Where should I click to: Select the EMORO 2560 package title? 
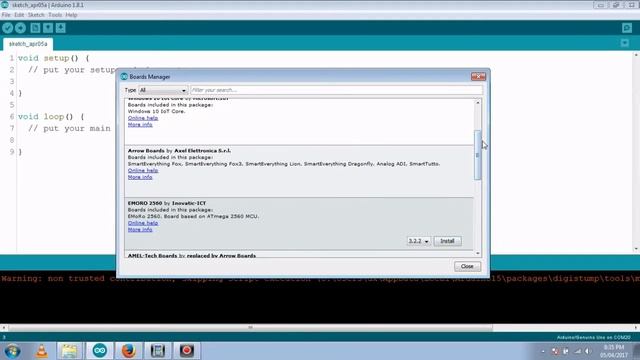(x=167, y=203)
